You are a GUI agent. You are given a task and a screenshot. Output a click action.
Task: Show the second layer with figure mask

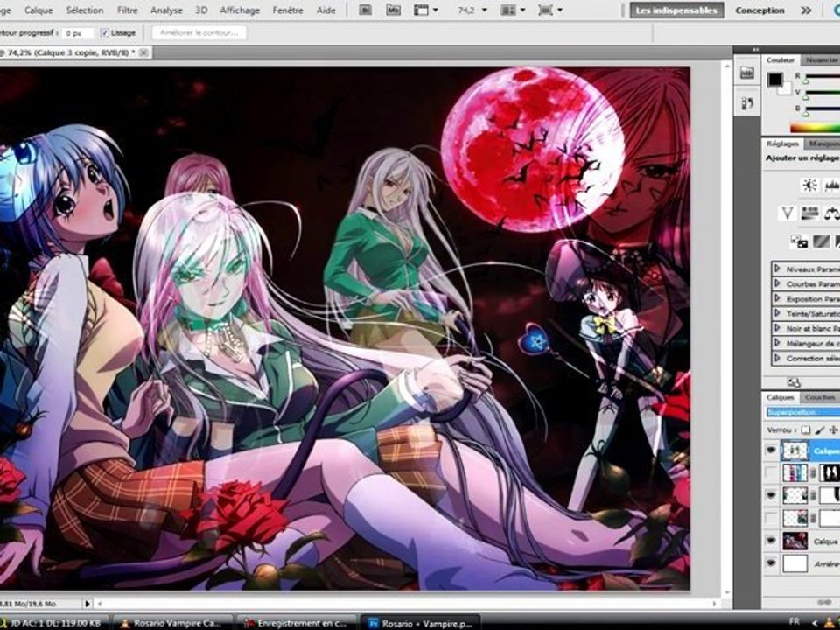coord(771,472)
